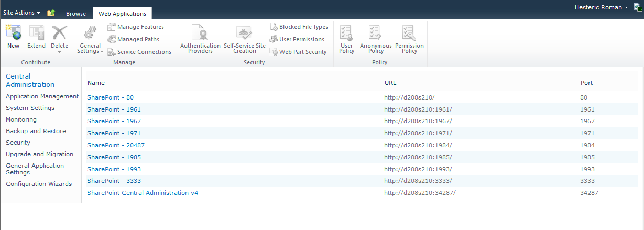Click Web Part Security in the ribbon
This screenshot has height=230, width=644.
pyautogui.click(x=298, y=52)
